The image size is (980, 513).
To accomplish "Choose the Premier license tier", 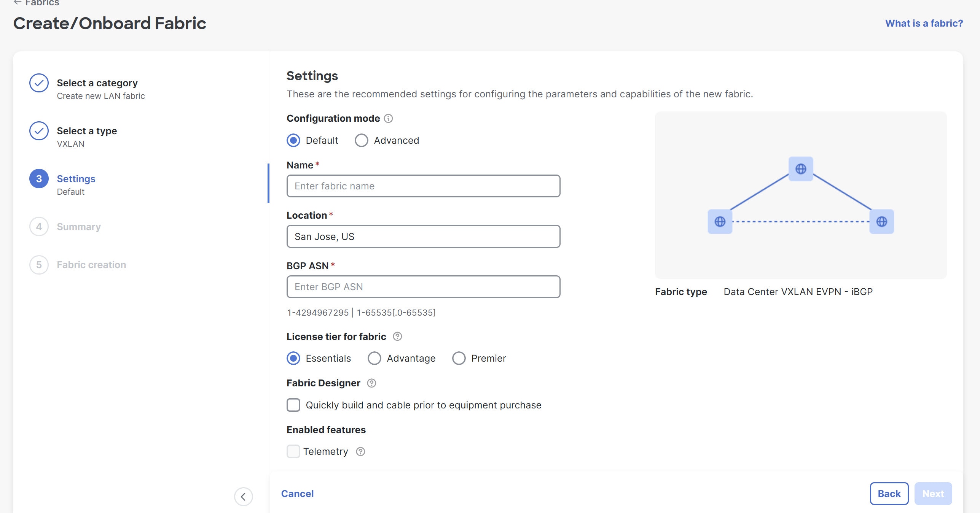I will pos(459,358).
